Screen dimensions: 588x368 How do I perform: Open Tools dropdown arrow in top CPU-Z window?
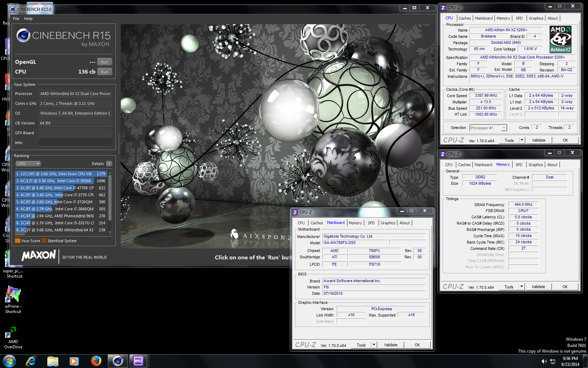click(522, 140)
